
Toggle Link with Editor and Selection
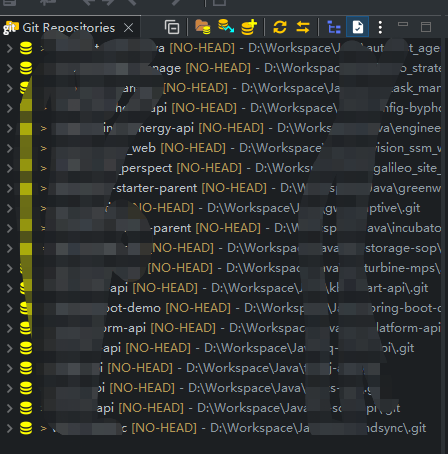303,27
